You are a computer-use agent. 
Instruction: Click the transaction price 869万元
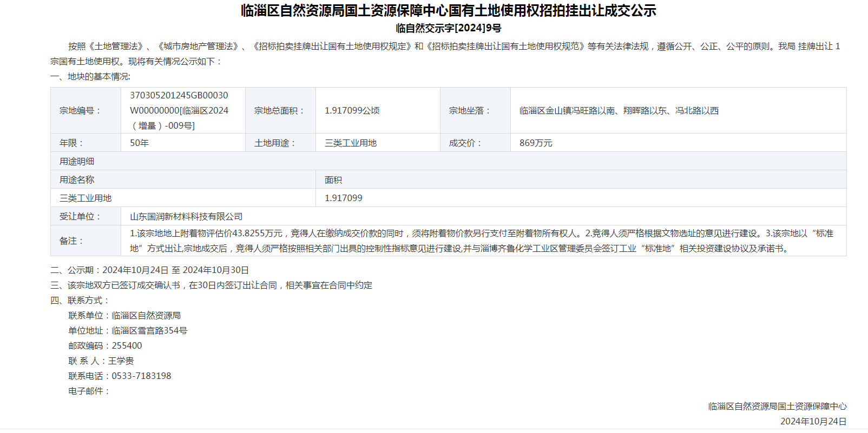click(x=536, y=143)
